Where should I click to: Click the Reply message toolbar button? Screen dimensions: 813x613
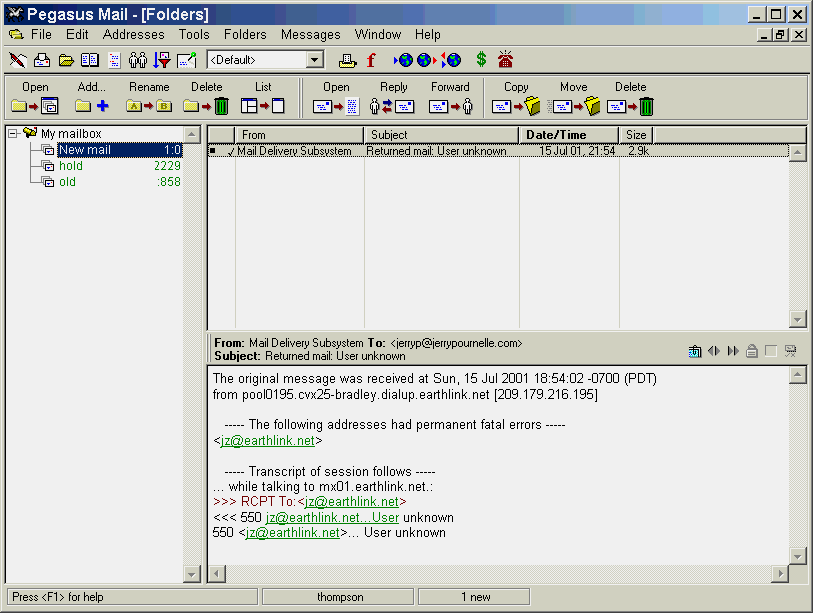coord(392,106)
